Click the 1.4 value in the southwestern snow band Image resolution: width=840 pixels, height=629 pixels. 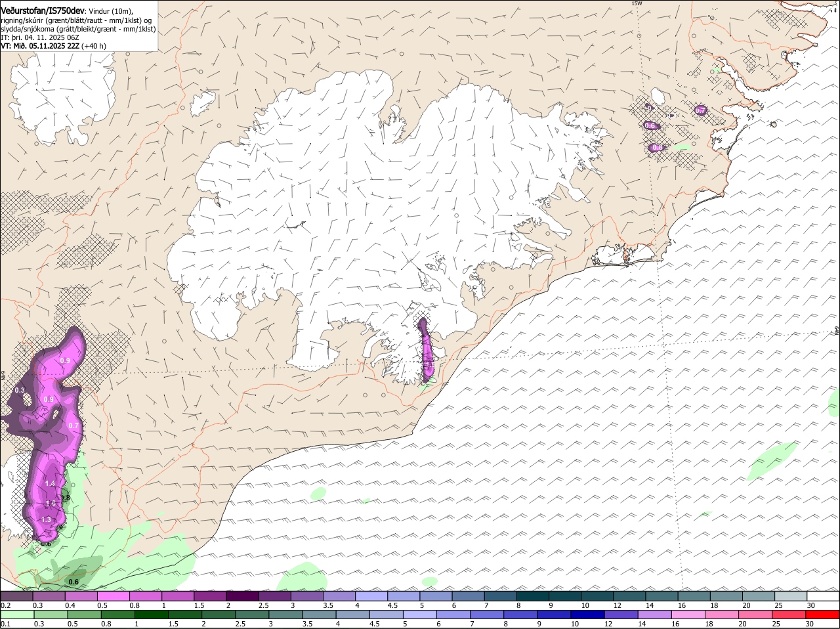[x=51, y=483]
